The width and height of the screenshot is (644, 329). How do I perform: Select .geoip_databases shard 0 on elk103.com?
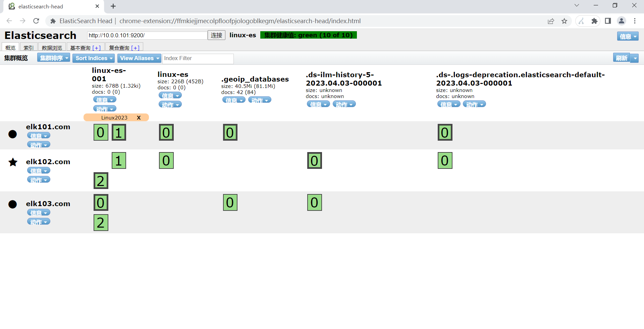pyautogui.click(x=230, y=202)
